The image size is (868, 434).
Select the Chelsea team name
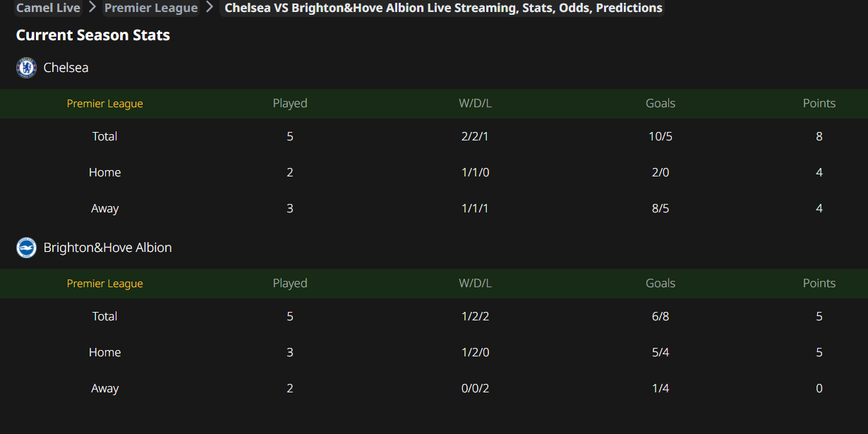pyautogui.click(x=66, y=68)
